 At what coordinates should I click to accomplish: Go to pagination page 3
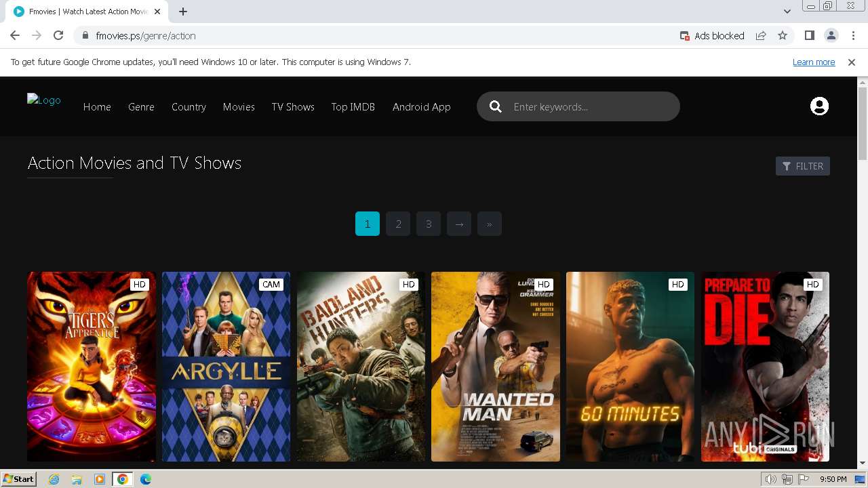(x=429, y=224)
